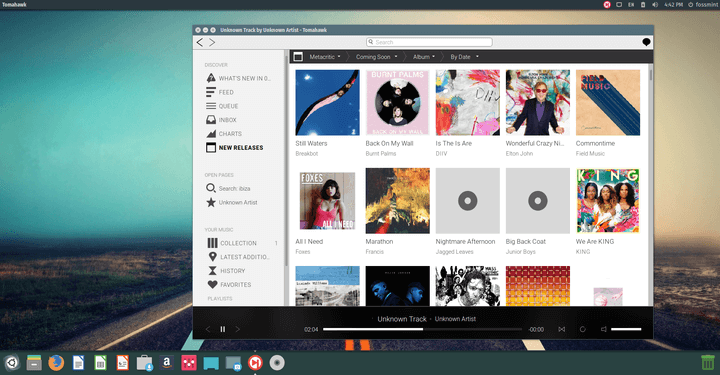This screenshot has width=720, height=375.
Task: Open the Commontime album cover
Action: tap(608, 102)
